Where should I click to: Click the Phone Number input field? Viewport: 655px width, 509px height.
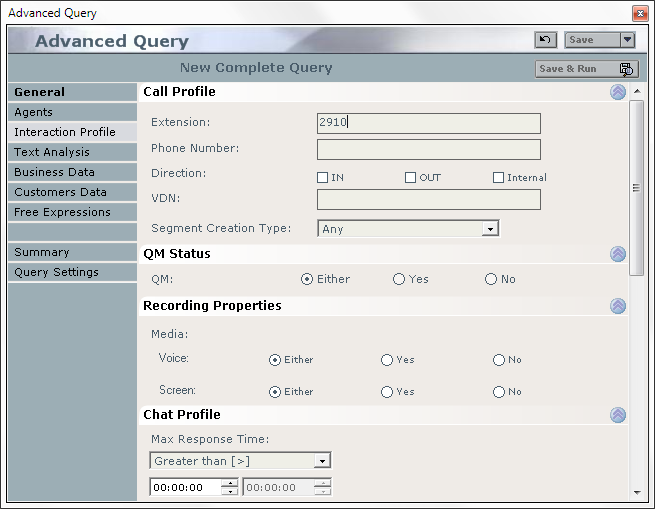pyautogui.click(x=428, y=150)
